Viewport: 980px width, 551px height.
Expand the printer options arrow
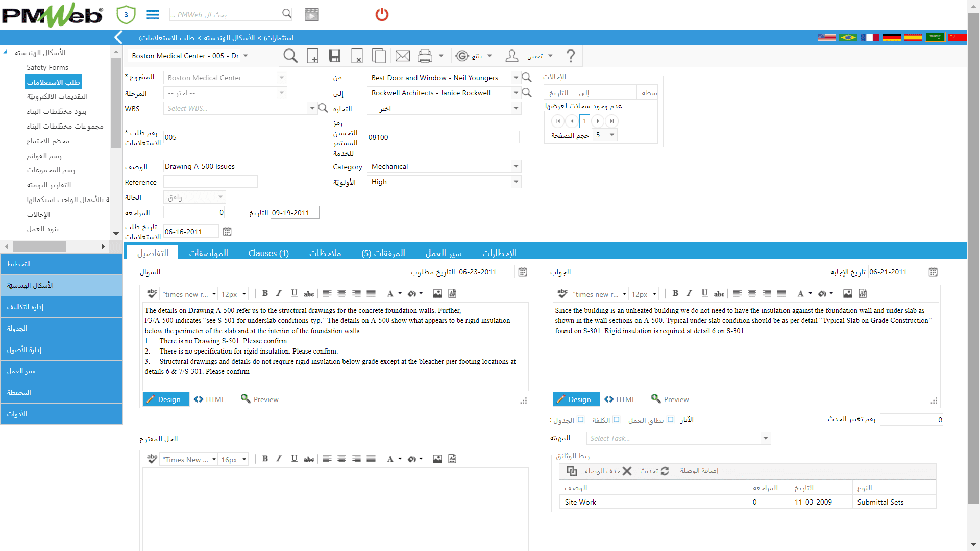click(441, 56)
